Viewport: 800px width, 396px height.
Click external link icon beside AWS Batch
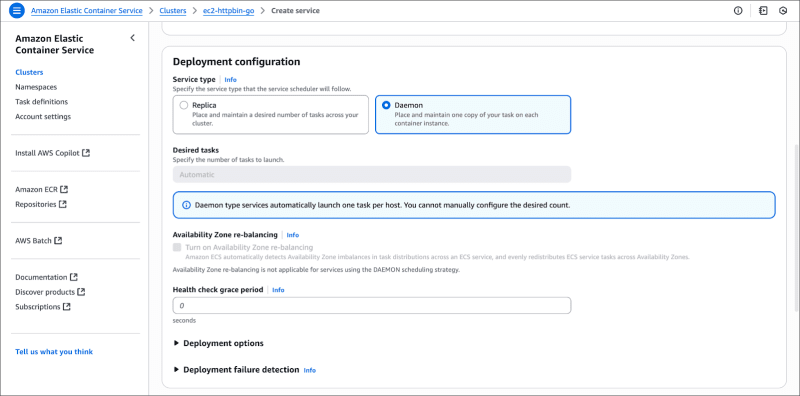58,240
